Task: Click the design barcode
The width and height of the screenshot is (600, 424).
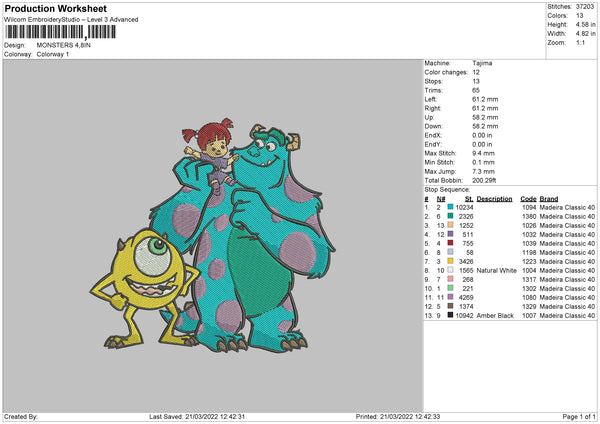Action: click(60, 32)
